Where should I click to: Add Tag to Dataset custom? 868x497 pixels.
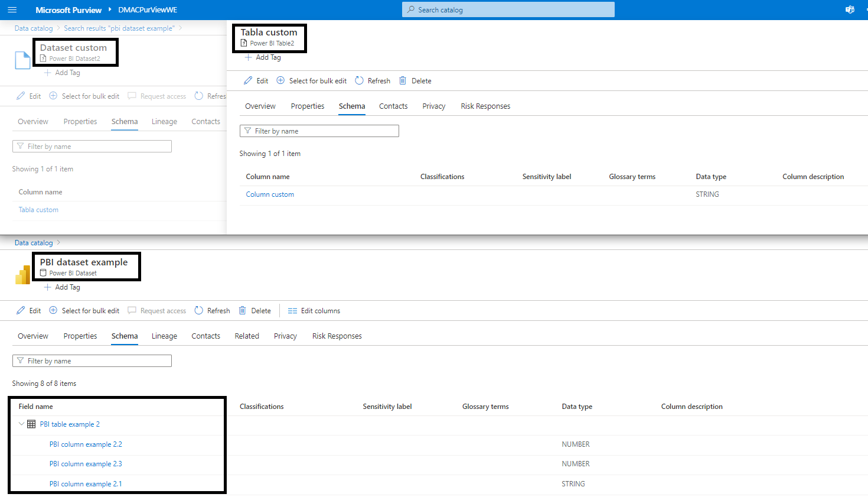pos(62,73)
